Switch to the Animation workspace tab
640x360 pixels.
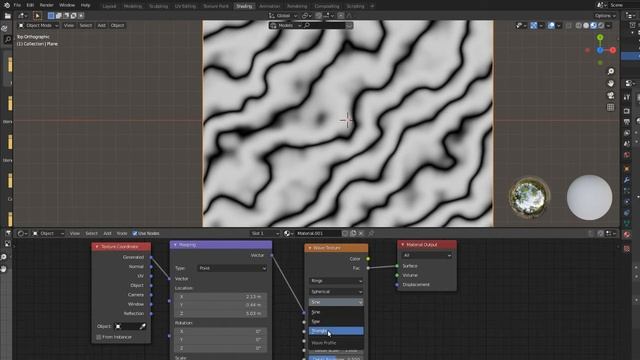pos(269,6)
